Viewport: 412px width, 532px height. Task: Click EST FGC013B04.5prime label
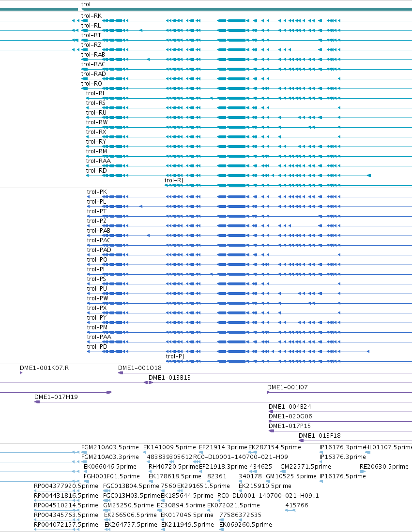pos(131,486)
